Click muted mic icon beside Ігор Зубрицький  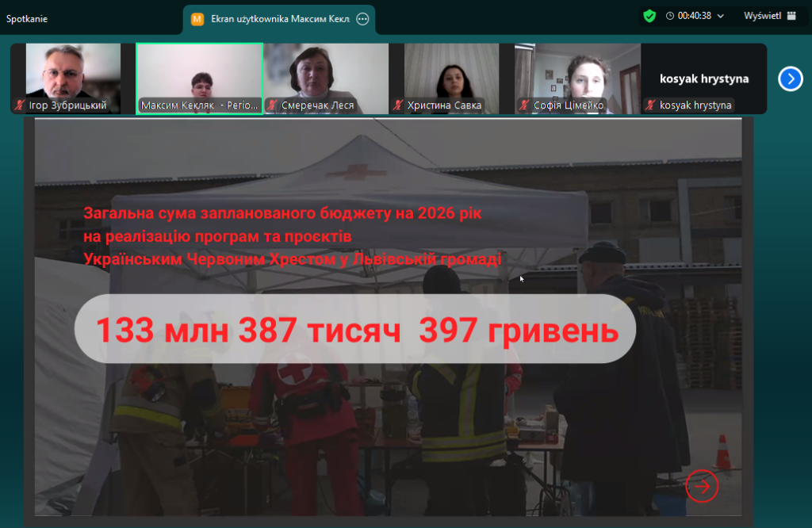tap(20, 105)
